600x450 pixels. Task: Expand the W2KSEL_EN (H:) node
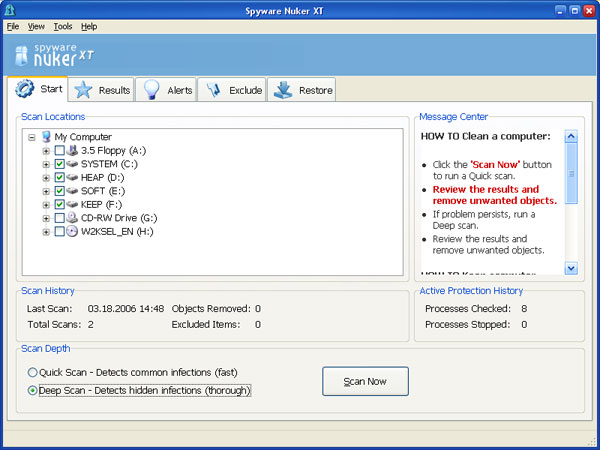[x=46, y=232]
